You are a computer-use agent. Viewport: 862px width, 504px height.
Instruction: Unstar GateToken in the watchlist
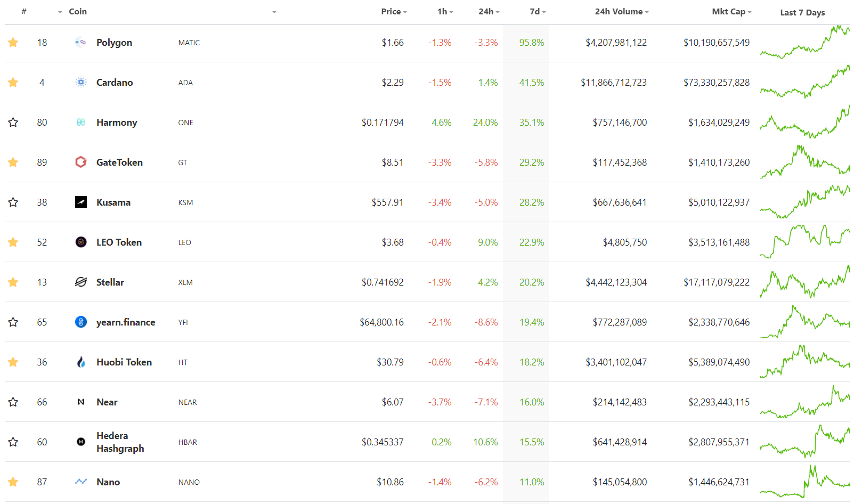tap(13, 162)
